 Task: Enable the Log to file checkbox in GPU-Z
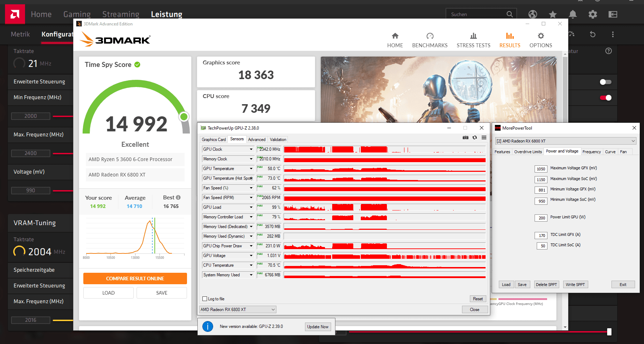205,299
